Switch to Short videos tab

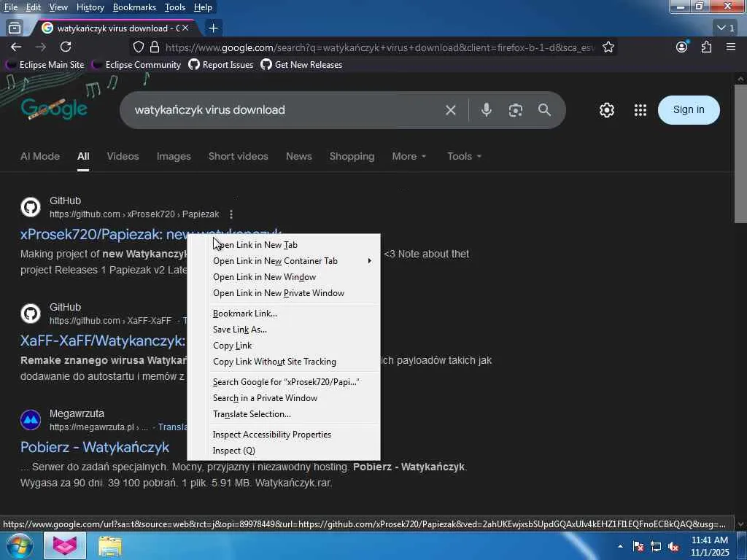[x=239, y=156]
